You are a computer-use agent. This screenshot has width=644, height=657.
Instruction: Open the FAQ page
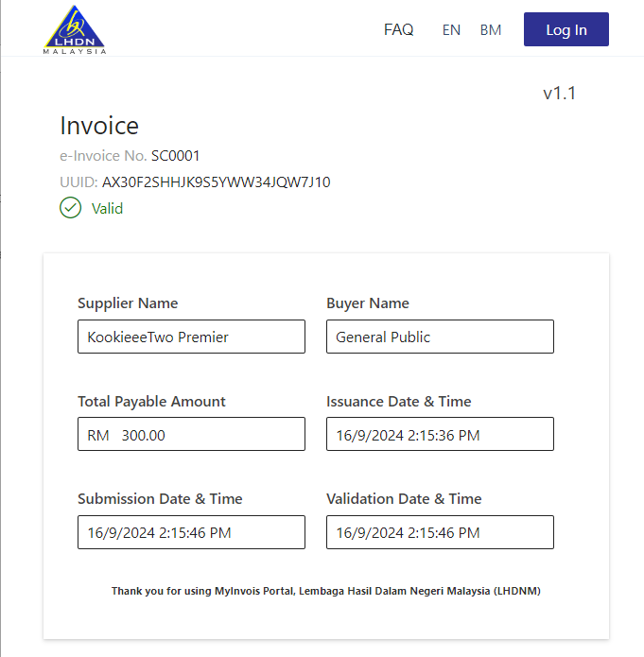tap(398, 29)
